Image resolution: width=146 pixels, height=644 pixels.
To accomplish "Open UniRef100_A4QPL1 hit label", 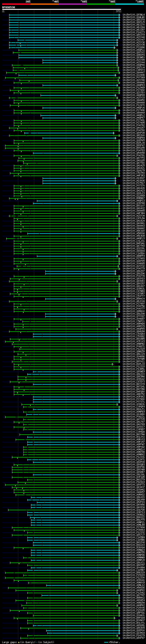I will [133, 50].
